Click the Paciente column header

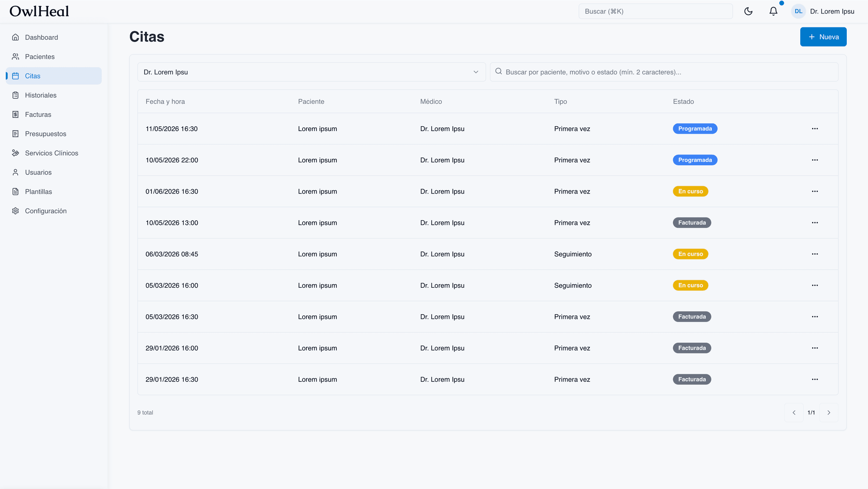(x=311, y=102)
